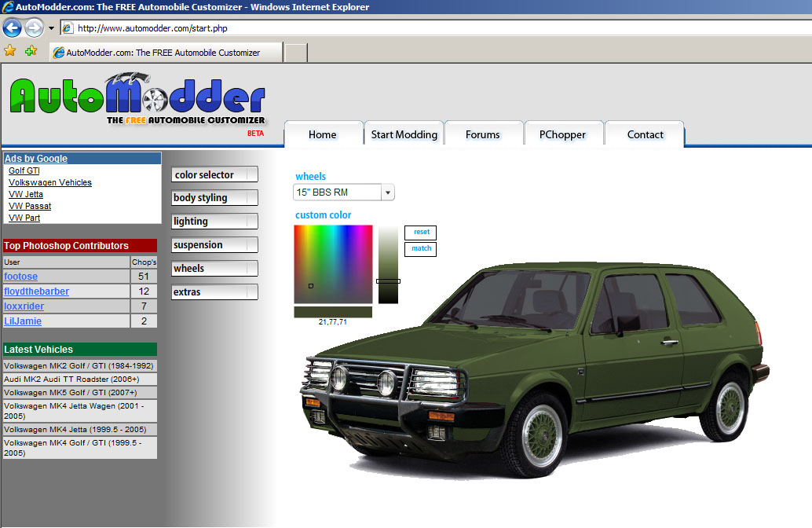Viewport: 812px width, 528px height.
Task: Select the AutoModder.com browser tab
Action: (166, 53)
